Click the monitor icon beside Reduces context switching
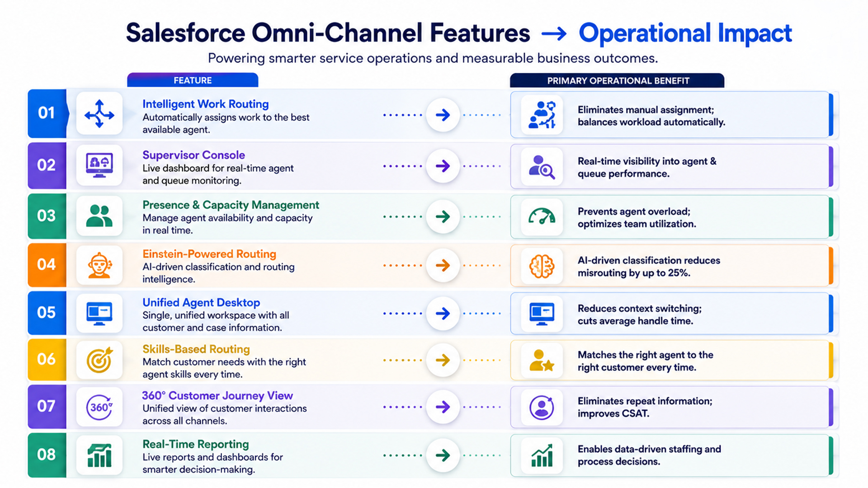This screenshot has width=868, height=488. point(542,314)
